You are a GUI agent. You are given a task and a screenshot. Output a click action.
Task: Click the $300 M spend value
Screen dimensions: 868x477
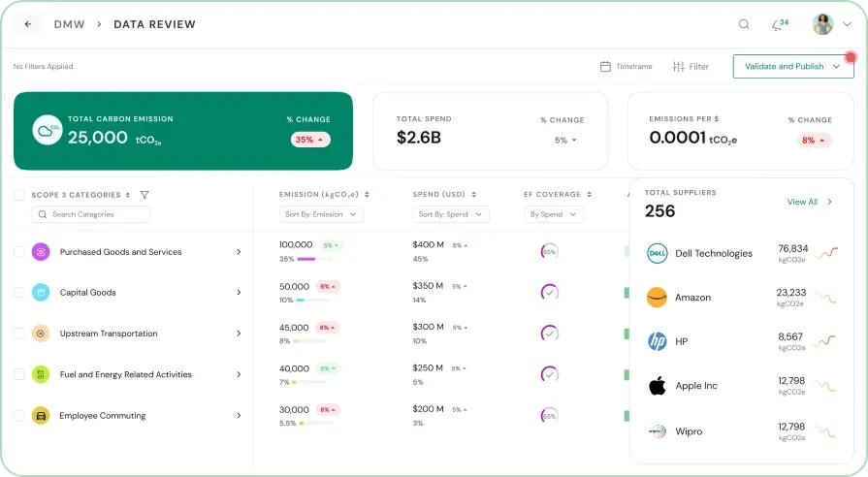coord(428,327)
